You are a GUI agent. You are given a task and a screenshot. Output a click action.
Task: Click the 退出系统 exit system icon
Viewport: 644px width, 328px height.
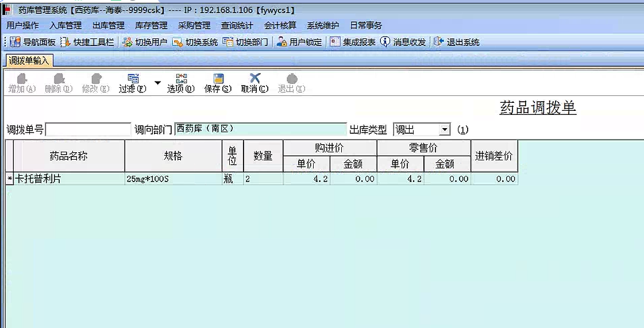tap(439, 42)
